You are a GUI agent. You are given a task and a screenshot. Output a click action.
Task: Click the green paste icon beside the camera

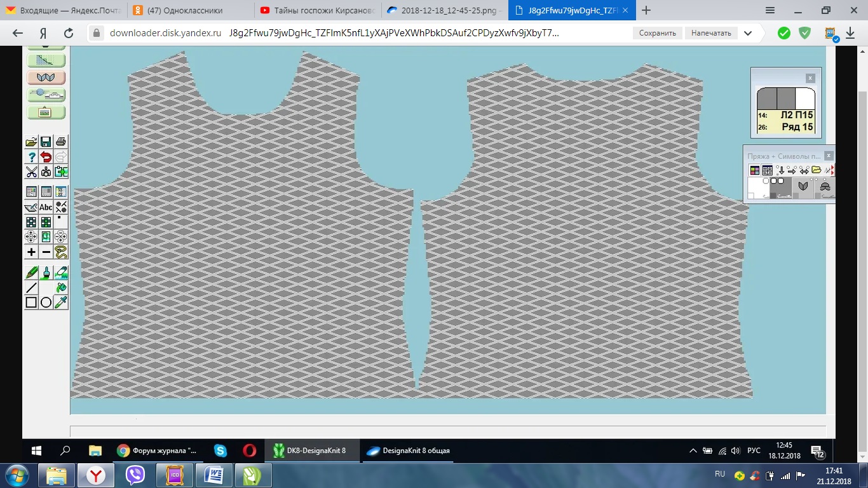click(x=61, y=172)
